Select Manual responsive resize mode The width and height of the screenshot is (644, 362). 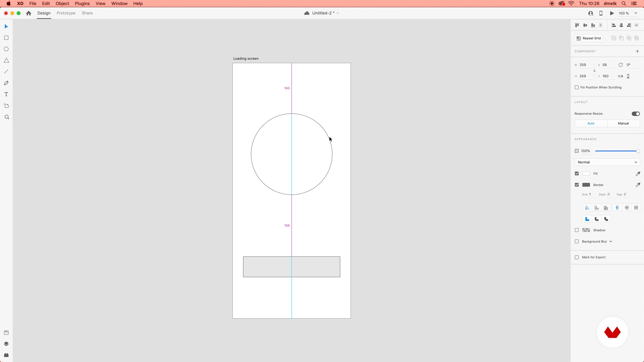(x=623, y=123)
